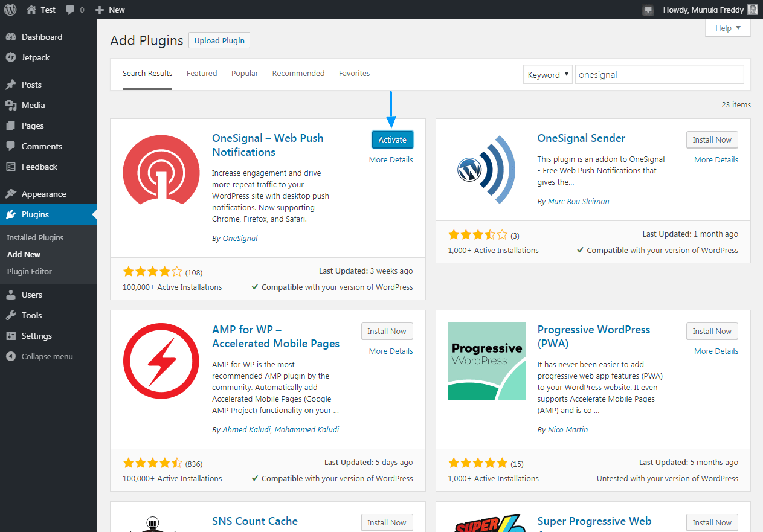Screen dimensions: 763x532
Task: Click the Media library icon
Action: coord(11,105)
